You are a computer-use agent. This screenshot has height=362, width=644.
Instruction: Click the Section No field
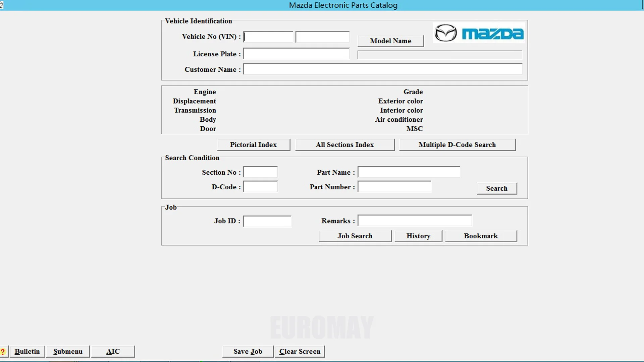[x=260, y=172]
